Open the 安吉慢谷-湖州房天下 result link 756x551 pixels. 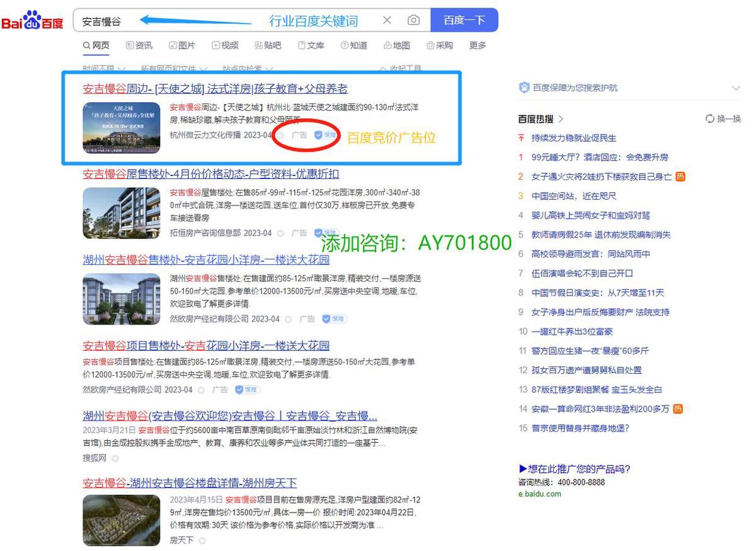(190, 483)
